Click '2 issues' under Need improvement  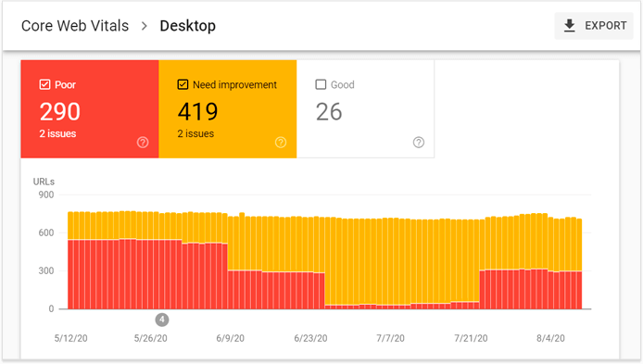pyautogui.click(x=195, y=133)
